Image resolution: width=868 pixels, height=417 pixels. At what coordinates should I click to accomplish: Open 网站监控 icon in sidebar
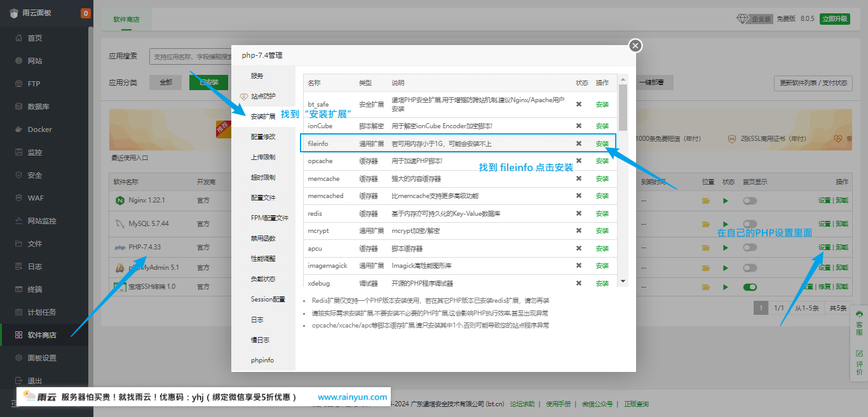pos(19,221)
